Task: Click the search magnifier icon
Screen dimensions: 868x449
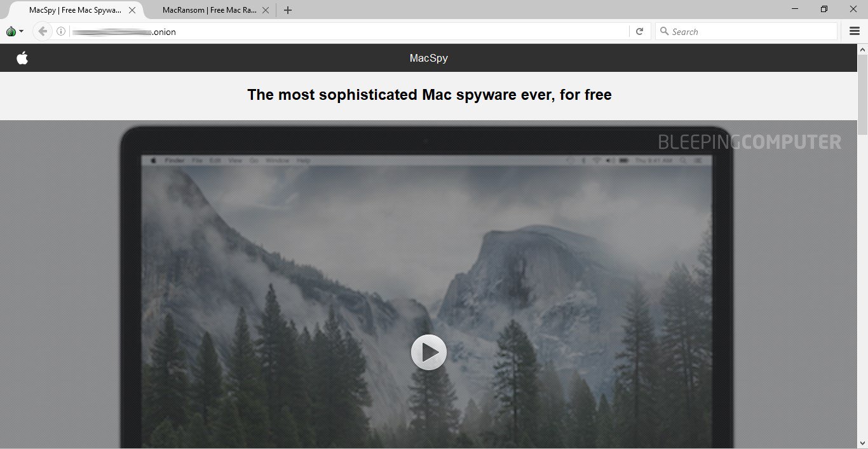Action: click(664, 31)
